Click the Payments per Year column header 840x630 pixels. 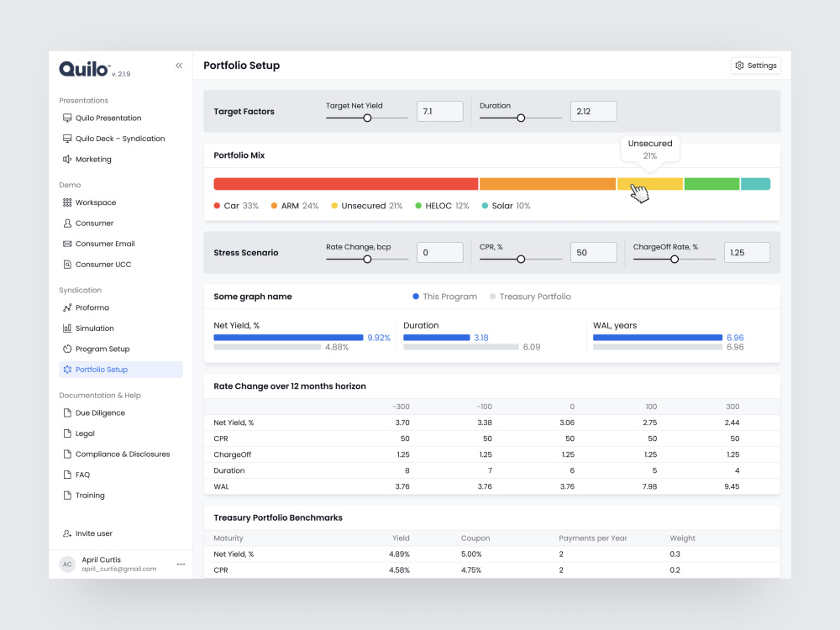(x=592, y=538)
